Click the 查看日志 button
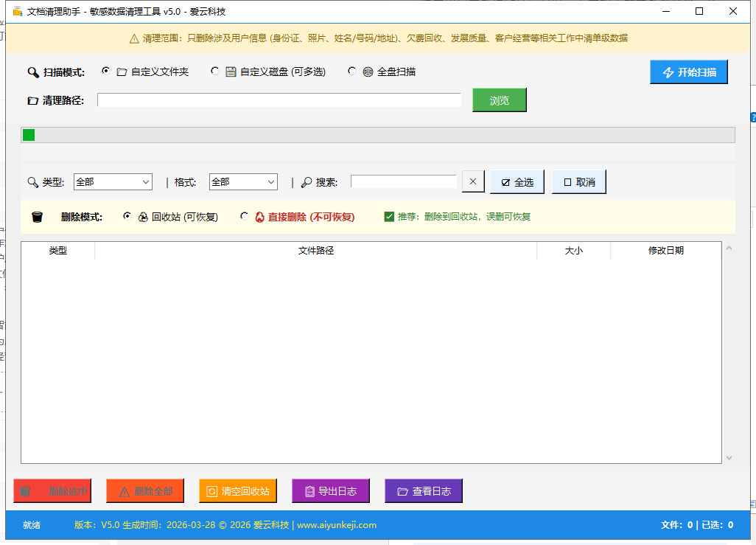756x545 pixels. [424, 491]
